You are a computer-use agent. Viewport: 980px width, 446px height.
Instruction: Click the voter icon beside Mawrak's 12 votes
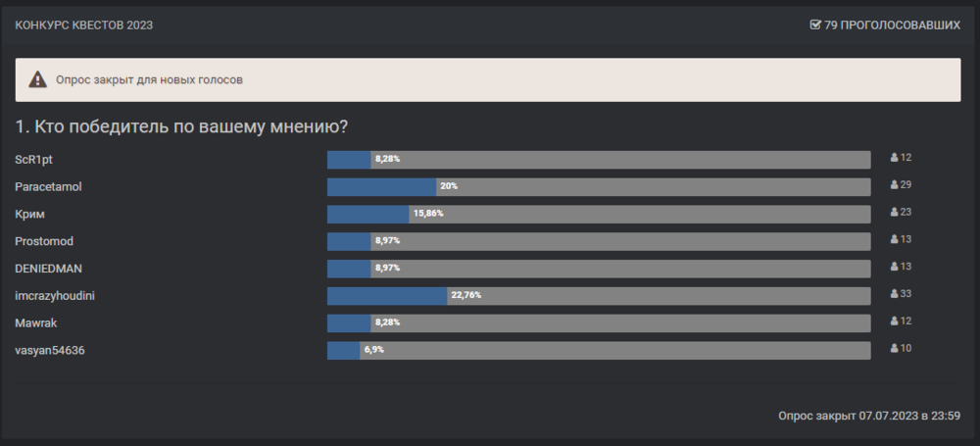coord(894,322)
